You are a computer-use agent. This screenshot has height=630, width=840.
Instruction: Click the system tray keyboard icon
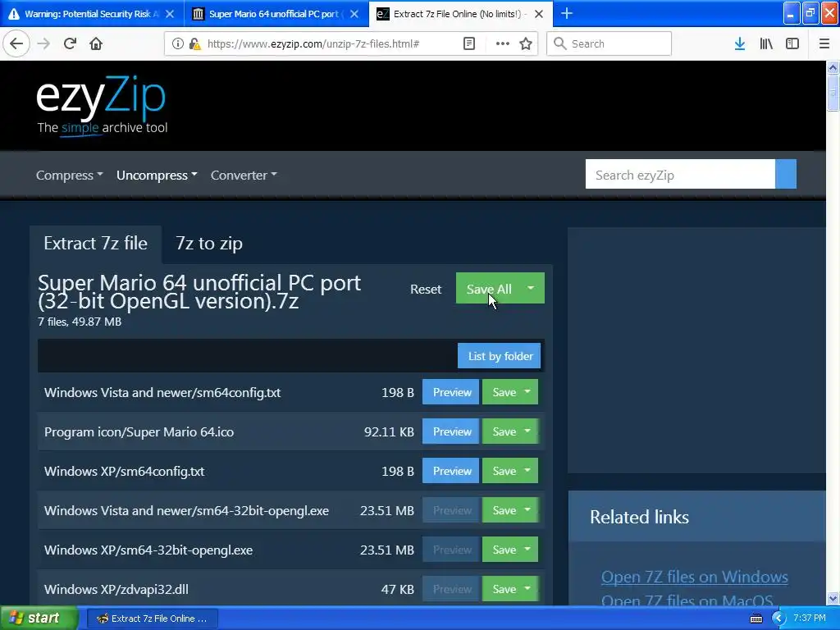[756, 619]
